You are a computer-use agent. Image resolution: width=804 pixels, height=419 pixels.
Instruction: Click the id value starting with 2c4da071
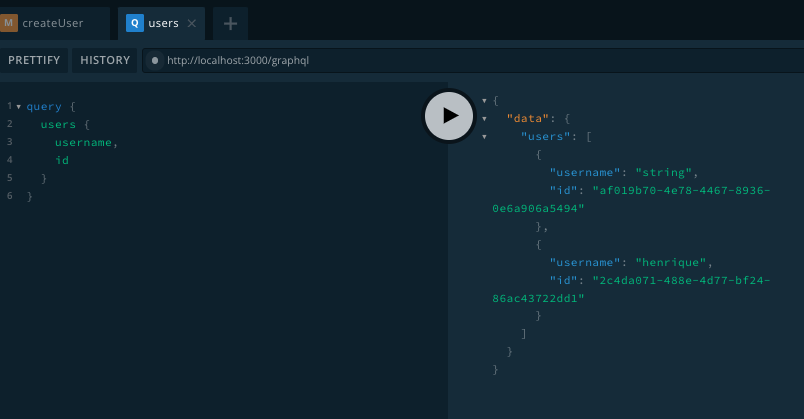coord(631,289)
